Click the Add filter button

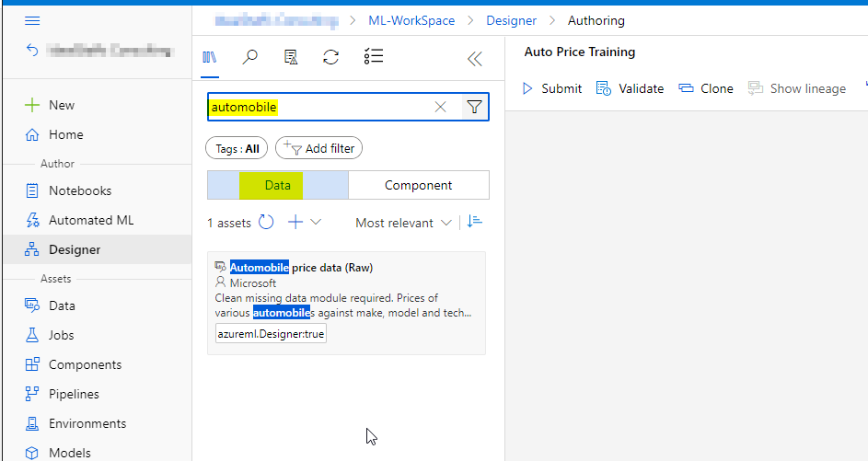pyautogui.click(x=319, y=148)
